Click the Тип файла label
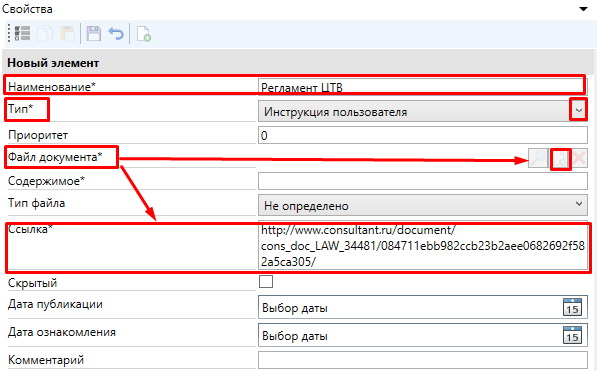 (37, 203)
